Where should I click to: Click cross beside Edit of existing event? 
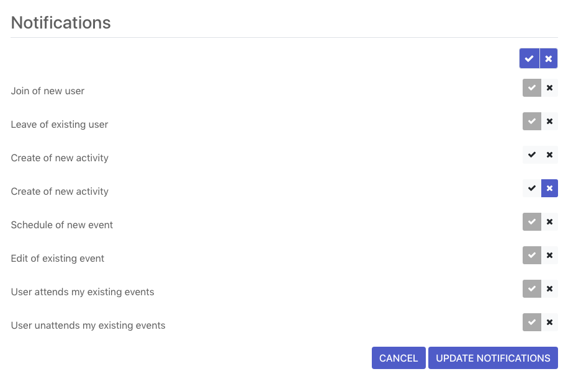(x=549, y=256)
